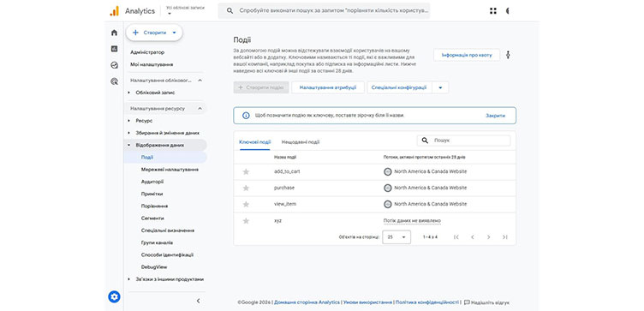Open the Створити dropdown button
Image resolution: width=644 pixels, height=311 pixels.
154,33
